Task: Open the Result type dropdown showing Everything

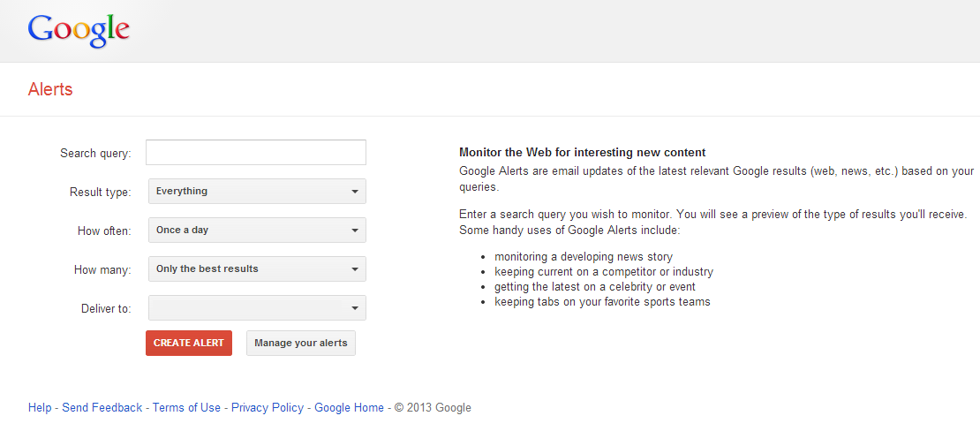Action: point(257,192)
